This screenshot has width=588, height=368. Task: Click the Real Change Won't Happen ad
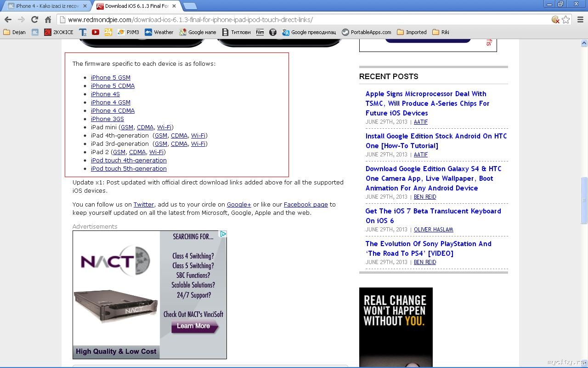click(396, 328)
